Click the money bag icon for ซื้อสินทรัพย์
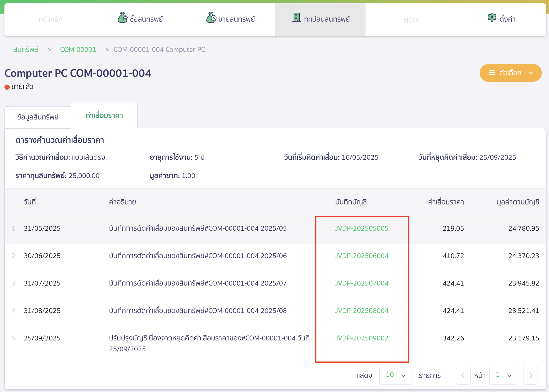549x392 pixels. tap(122, 18)
